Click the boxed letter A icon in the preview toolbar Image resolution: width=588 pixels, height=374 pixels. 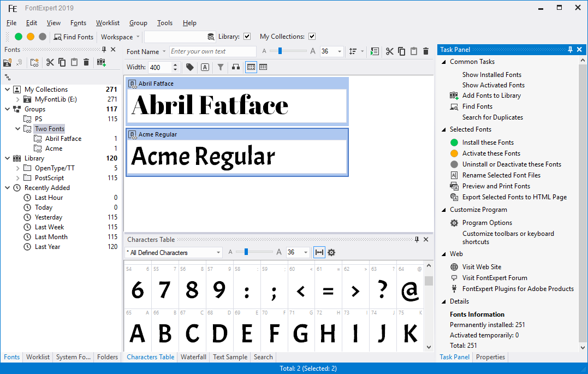point(205,67)
